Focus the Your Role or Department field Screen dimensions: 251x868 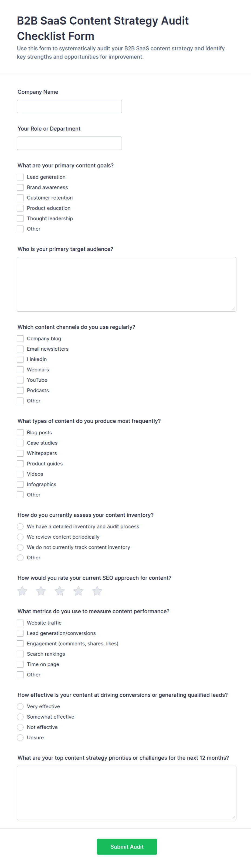point(70,143)
